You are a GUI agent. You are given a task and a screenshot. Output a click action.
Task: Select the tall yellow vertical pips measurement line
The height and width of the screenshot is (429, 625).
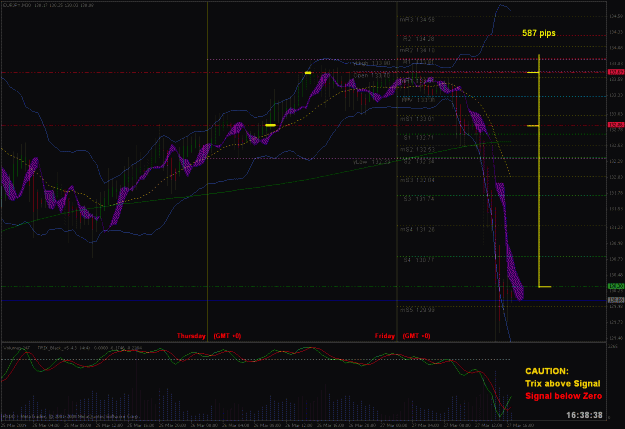click(539, 171)
